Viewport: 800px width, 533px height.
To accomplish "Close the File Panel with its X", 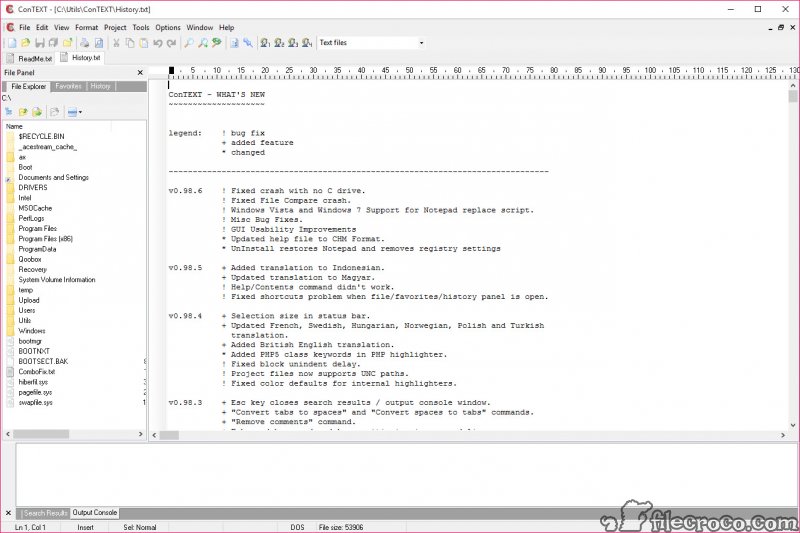I will click(140, 72).
